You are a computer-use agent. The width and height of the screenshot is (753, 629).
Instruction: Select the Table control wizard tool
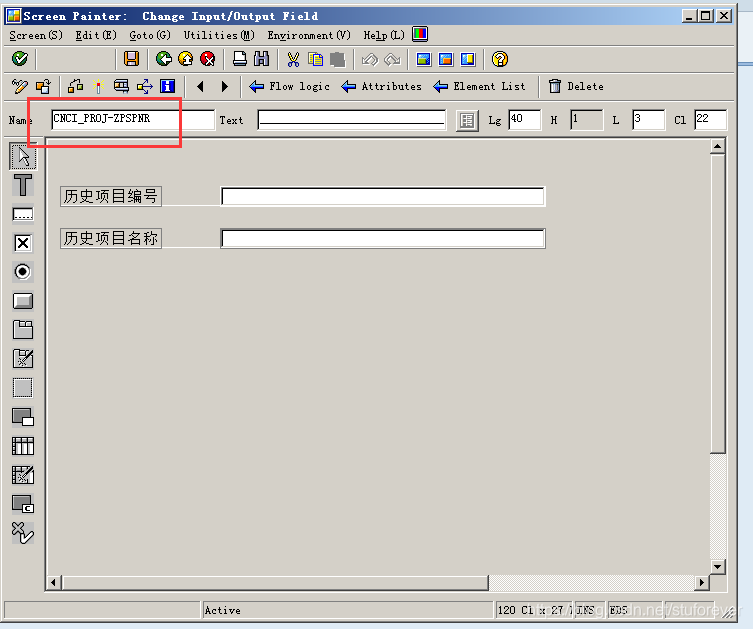pyautogui.click(x=23, y=475)
